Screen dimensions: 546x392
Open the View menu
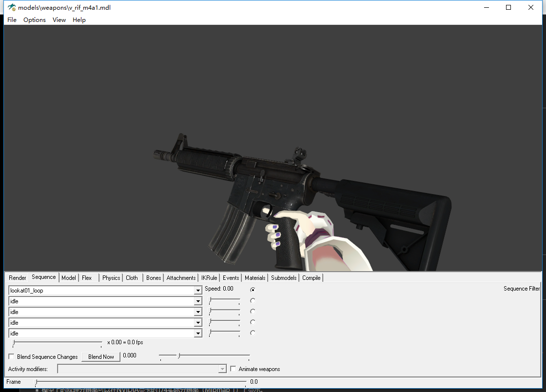click(x=59, y=20)
